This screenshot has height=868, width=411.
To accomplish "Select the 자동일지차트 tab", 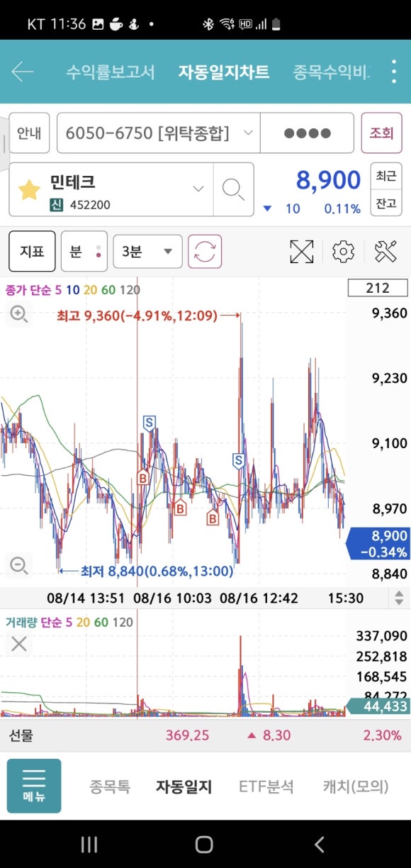I will [224, 72].
